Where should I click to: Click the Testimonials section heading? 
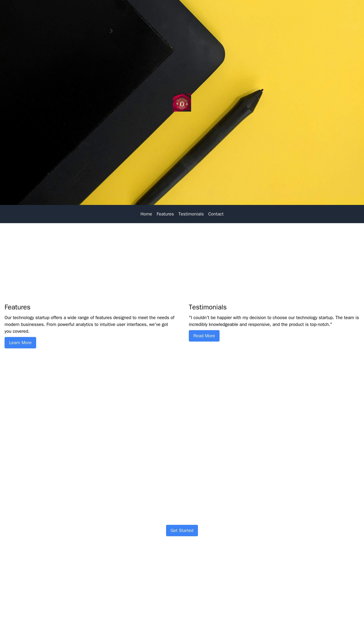208,307
